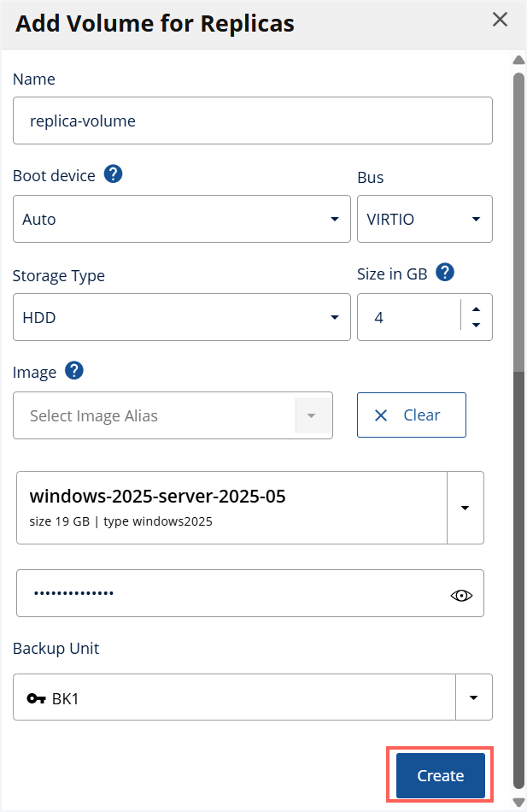Screen dimensions: 527x812
Task: Click the eye icon to reveal the password
Action: [460, 594]
